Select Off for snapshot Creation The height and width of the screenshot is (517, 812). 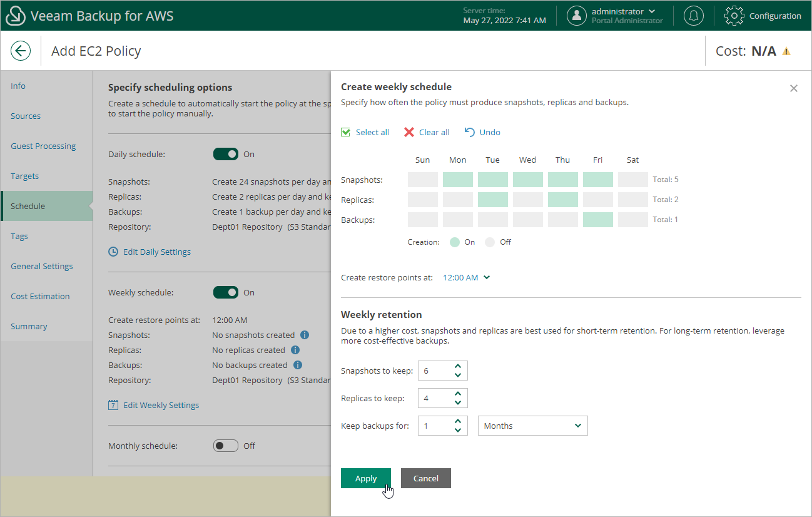click(490, 242)
